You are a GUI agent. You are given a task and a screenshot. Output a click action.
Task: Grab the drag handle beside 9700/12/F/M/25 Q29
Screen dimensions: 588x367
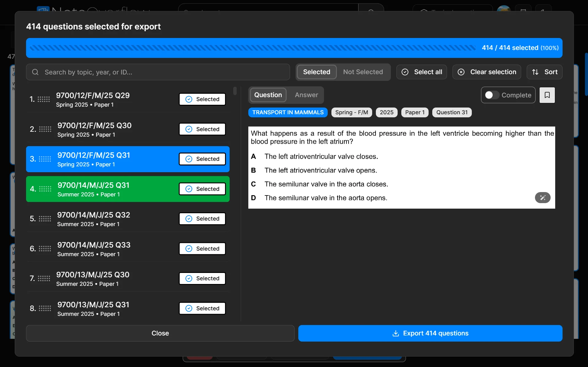44,99
